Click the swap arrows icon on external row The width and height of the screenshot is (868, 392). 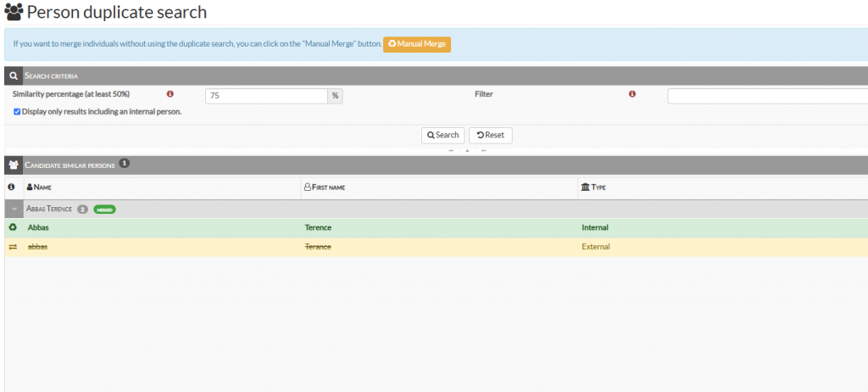tap(13, 247)
